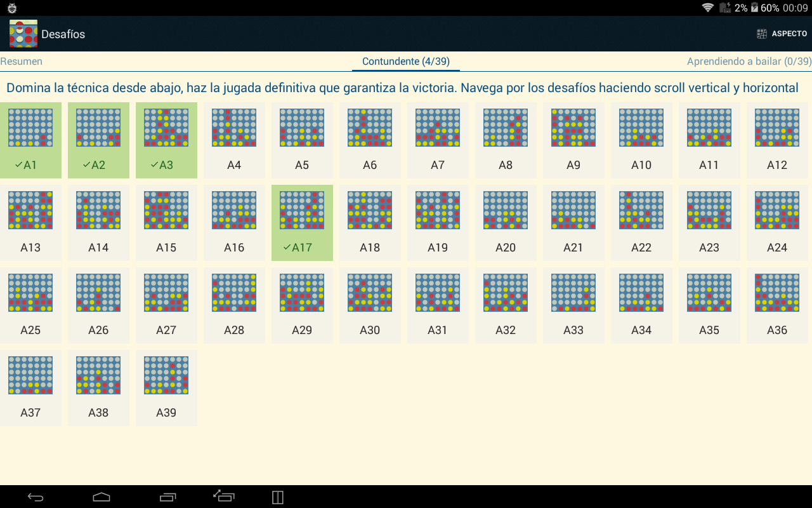The image size is (812, 508).
Task: Open challenge A4 board
Action: coord(234,140)
